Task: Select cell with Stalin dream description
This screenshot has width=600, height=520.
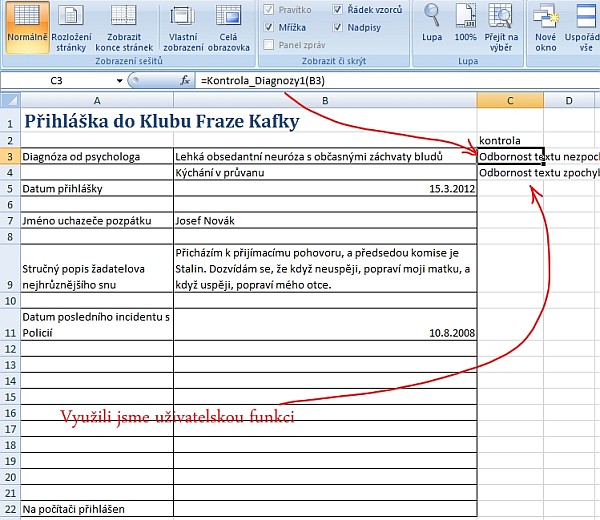Action: click(325, 269)
